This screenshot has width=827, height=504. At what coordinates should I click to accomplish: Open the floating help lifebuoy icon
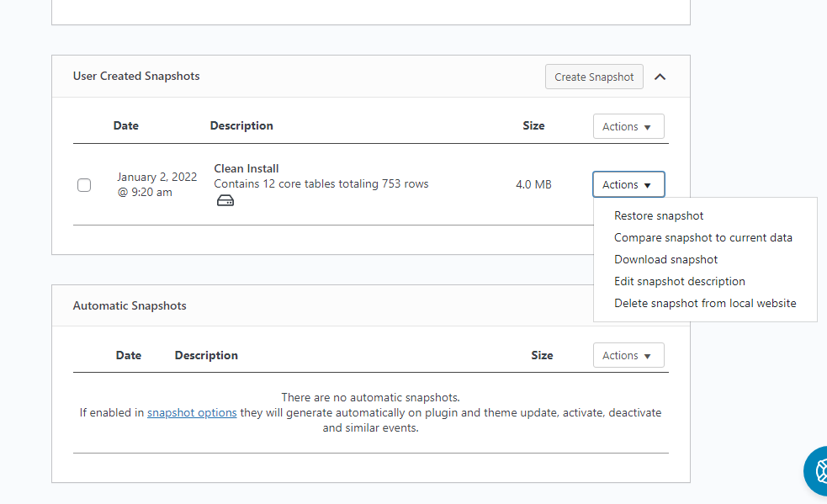818,471
